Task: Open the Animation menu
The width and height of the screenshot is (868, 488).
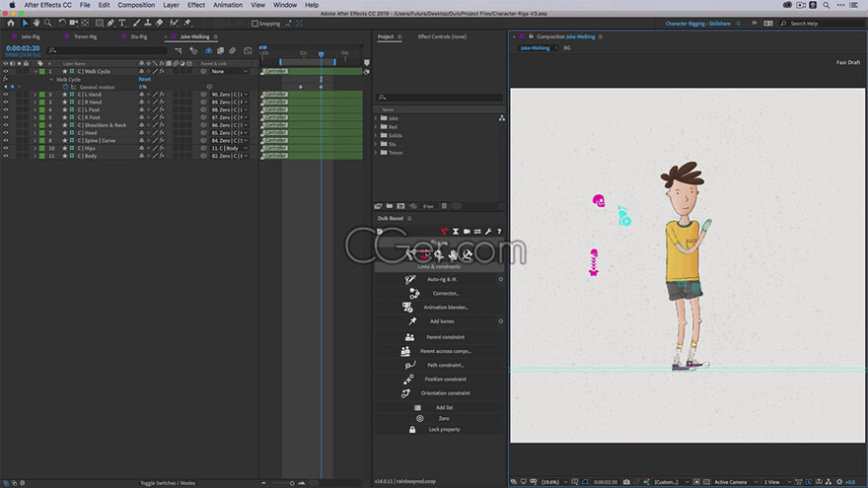Action: tap(228, 5)
